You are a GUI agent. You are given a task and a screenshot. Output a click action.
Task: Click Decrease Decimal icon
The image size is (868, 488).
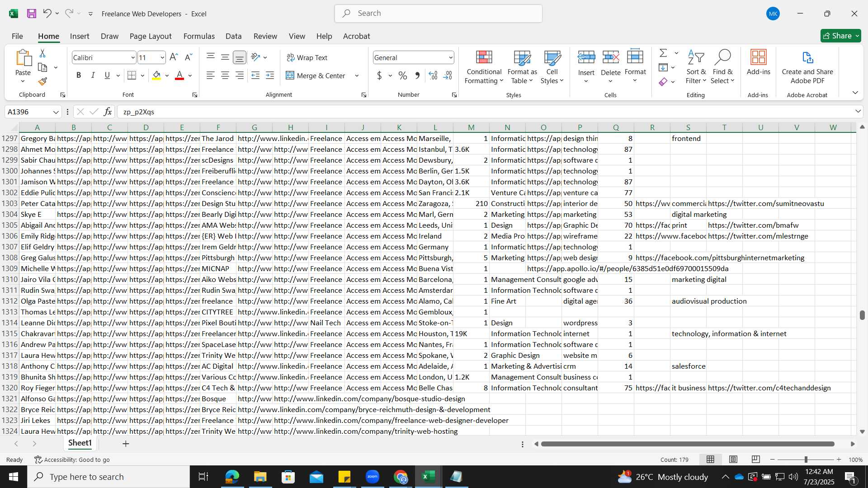448,75
